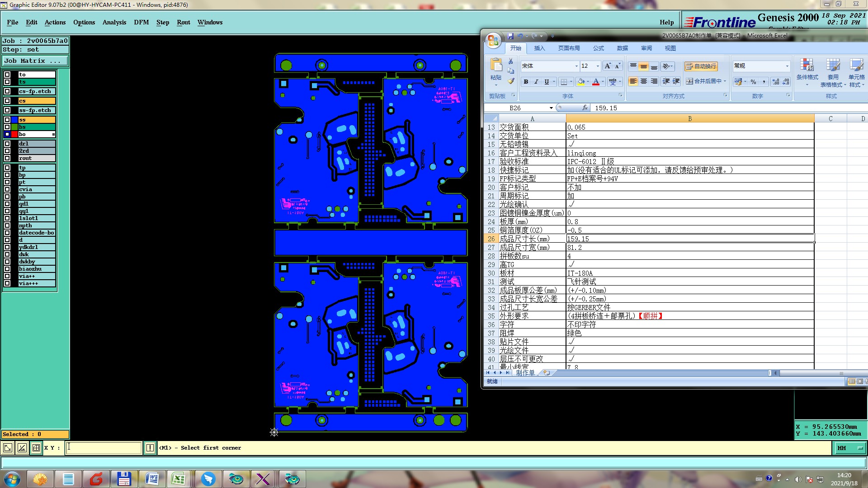Click the fill color bucket icon
Image resolution: width=868 pixels, height=488 pixels.
tap(581, 82)
